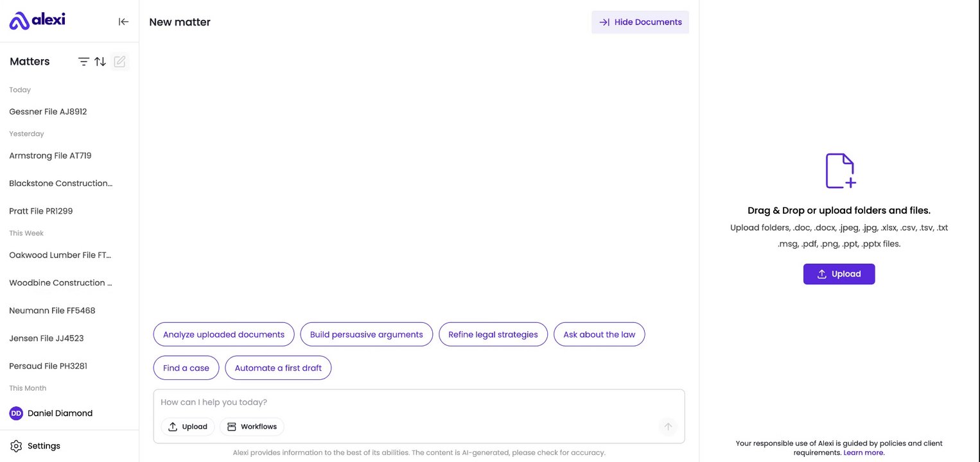Choose Analyze uploaded documents suggestion

[x=223, y=334]
